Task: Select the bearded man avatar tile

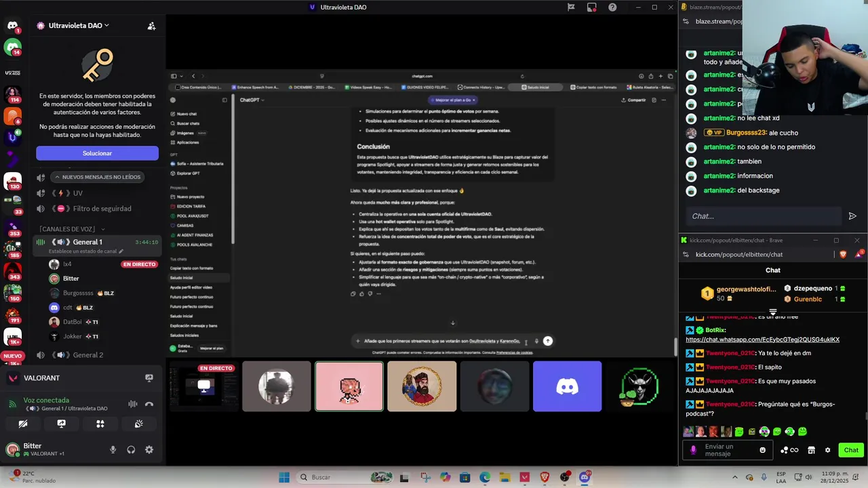Action: point(422,386)
